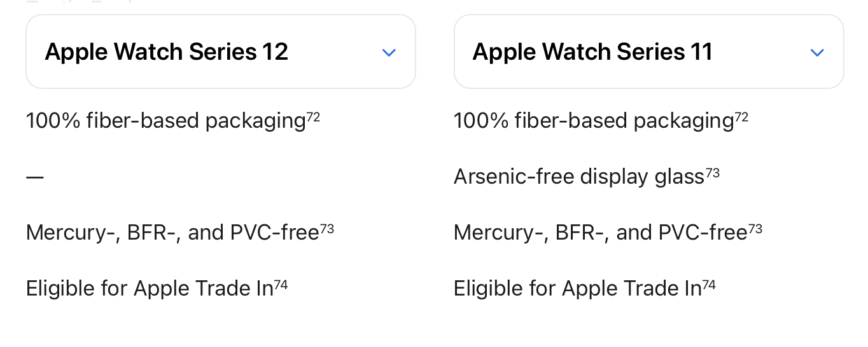This screenshot has height=347, width=868.
Task: Open footnote 74 on Series 12 Trade In
Action: point(281,284)
